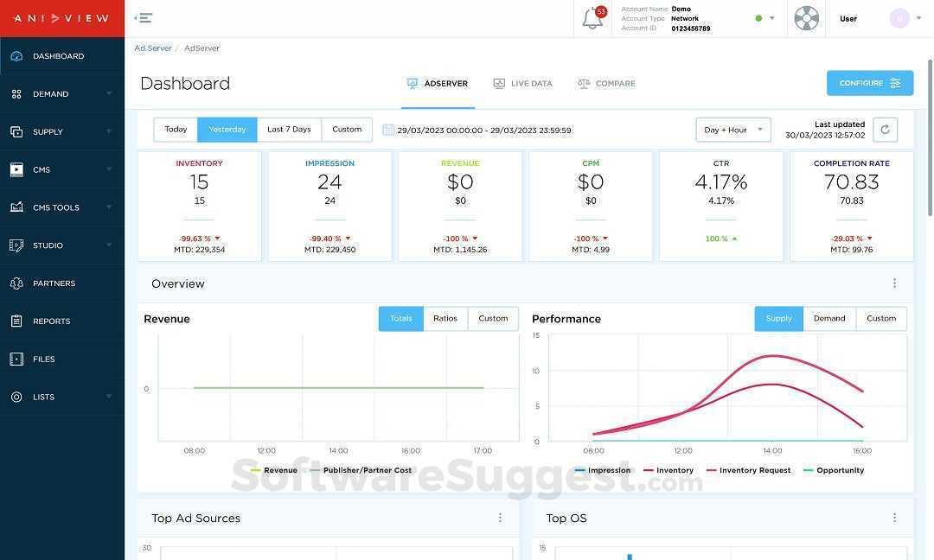Toggle the Totals view on Revenue chart

point(400,318)
